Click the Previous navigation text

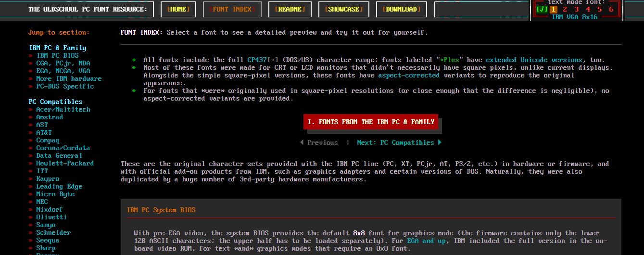coord(322,142)
